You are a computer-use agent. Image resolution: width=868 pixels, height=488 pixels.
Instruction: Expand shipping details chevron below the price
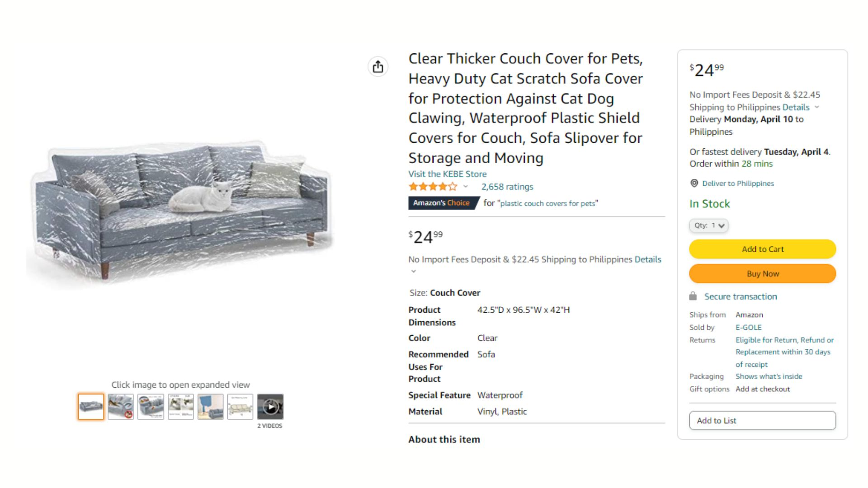(413, 271)
